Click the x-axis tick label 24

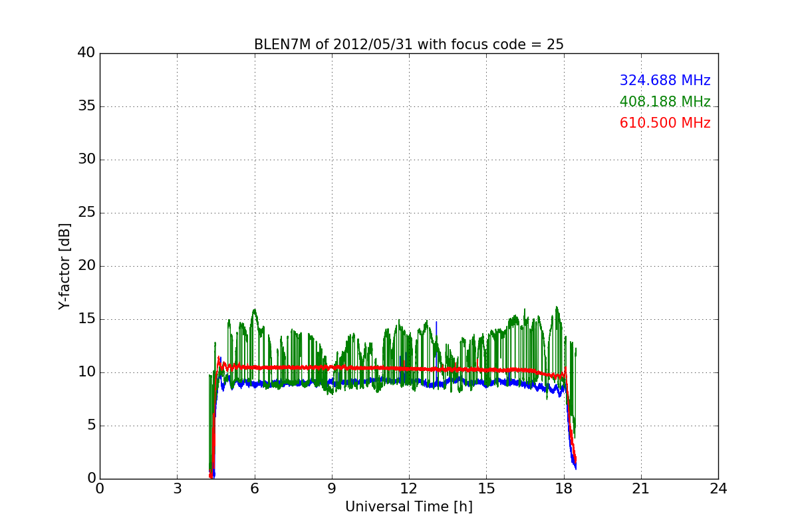click(x=718, y=489)
